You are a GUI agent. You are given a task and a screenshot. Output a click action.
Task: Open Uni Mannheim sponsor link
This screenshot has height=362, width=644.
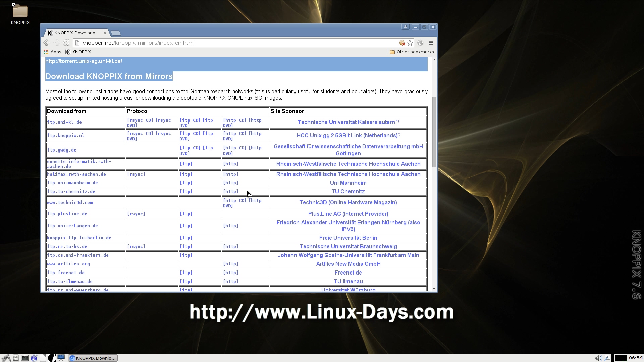pos(348,183)
